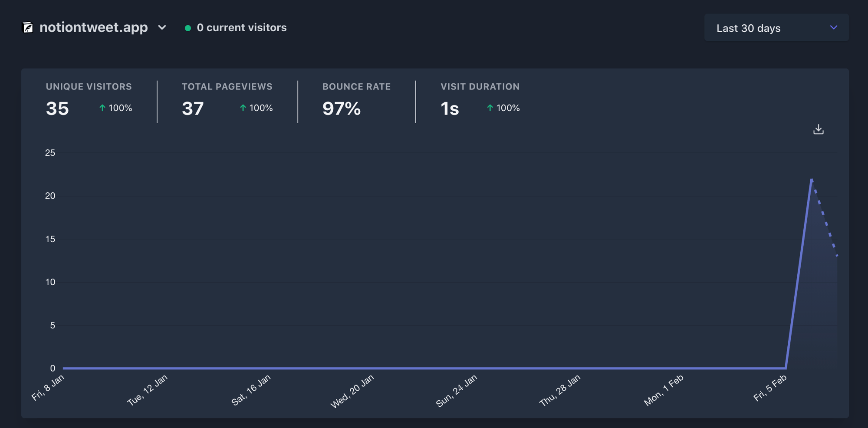The width and height of the screenshot is (868, 428).
Task: Click the Fri, 5 Feb axis label
Action: click(770, 388)
